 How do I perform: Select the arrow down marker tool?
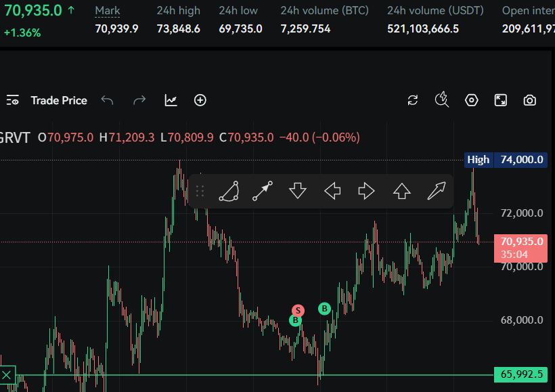pos(297,191)
